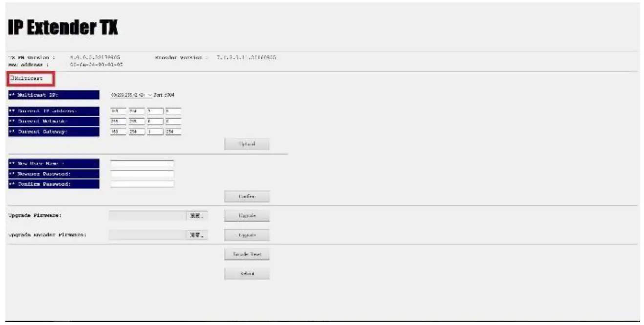Open the Multicast IP dropdown
Screen dimensions: 644x325
point(132,95)
